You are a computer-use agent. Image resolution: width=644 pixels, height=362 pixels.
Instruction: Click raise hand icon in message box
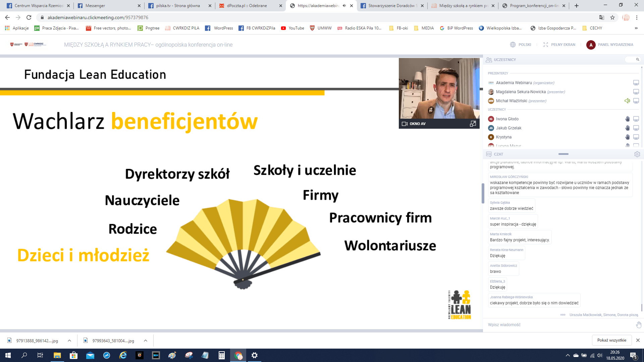click(639, 324)
